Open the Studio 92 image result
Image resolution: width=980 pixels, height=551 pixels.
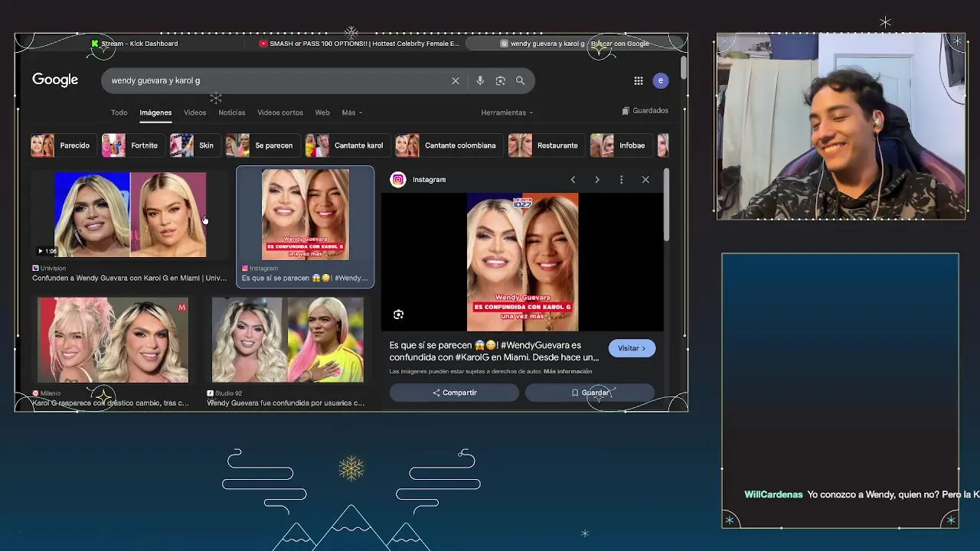[288, 340]
